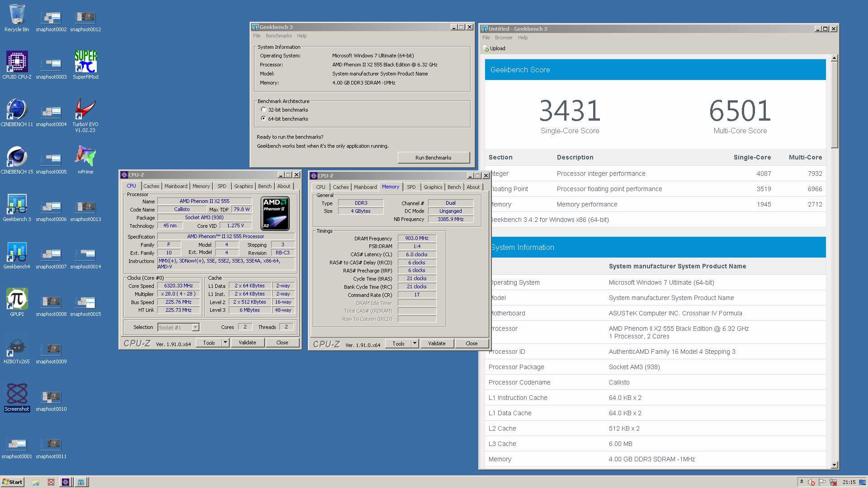This screenshot has width=868, height=488.
Task: Click Validate in left CPU-Z window
Action: [247, 343]
